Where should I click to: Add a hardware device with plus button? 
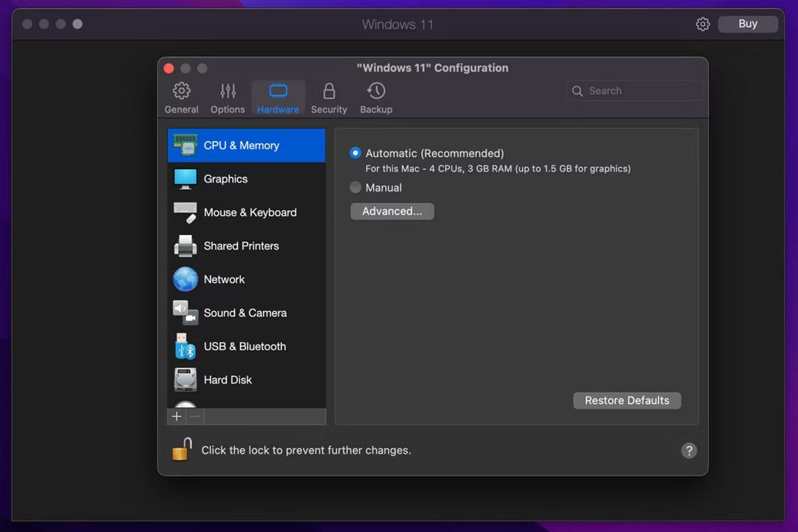177,417
